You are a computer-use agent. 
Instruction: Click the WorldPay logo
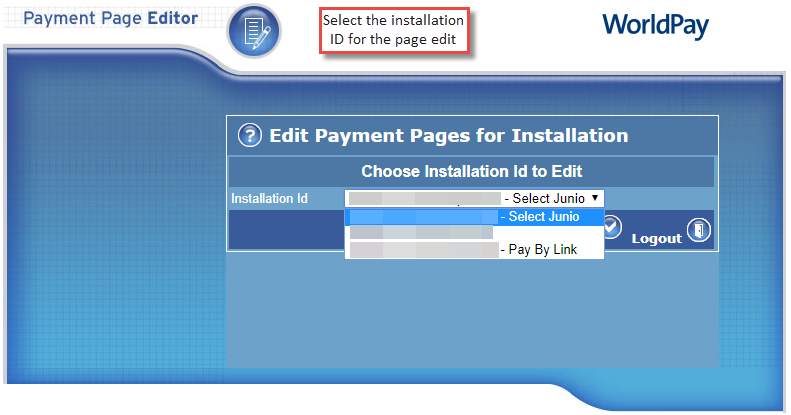click(655, 25)
